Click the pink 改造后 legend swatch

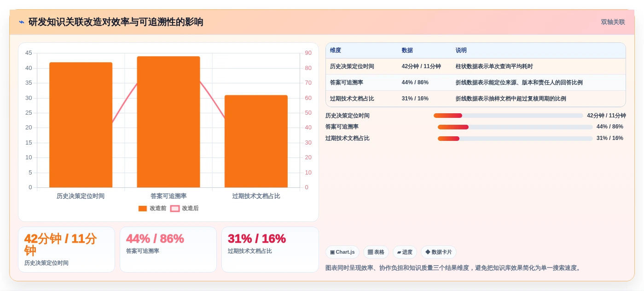tap(175, 209)
